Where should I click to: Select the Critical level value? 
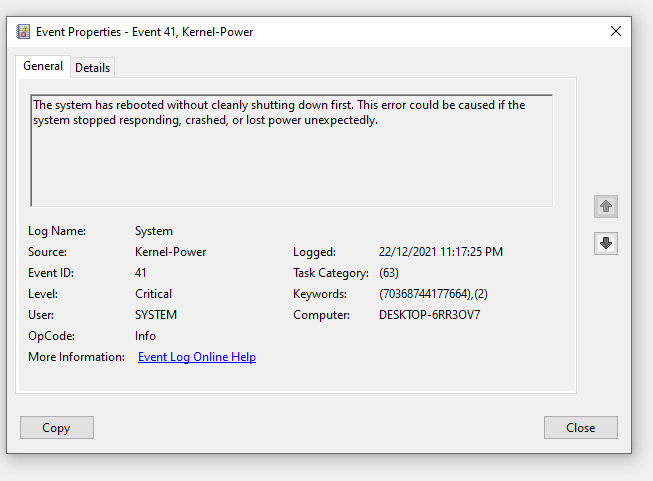coord(153,294)
